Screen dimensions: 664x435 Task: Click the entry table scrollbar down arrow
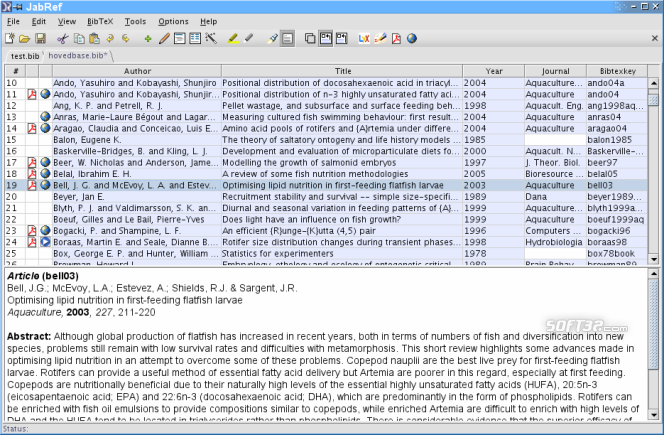pos(653,259)
